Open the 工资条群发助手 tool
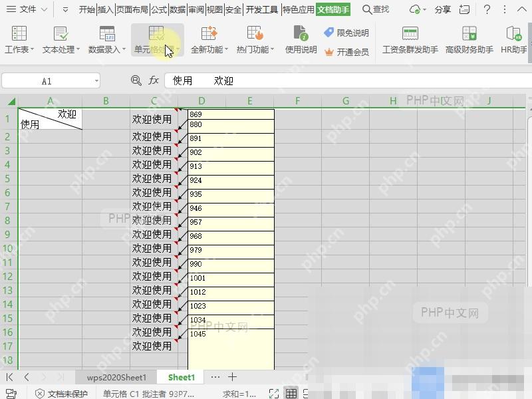 (410, 40)
